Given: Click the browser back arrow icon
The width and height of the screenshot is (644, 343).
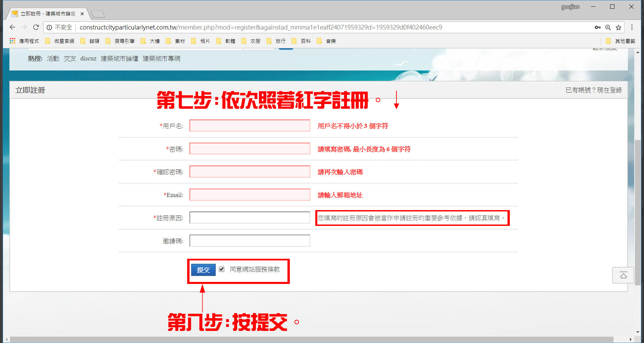Looking at the screenshot, I should point(12,27).
